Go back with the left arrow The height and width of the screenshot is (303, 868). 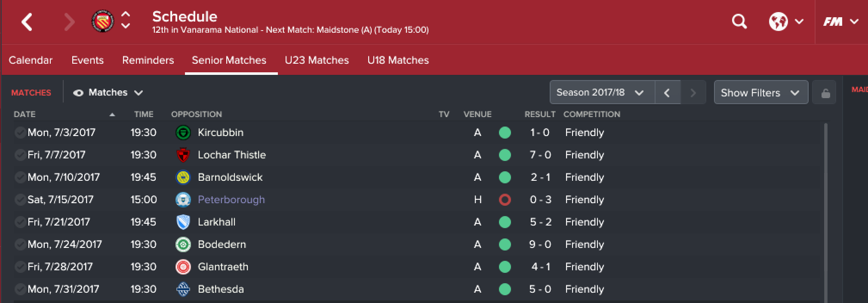27,22
